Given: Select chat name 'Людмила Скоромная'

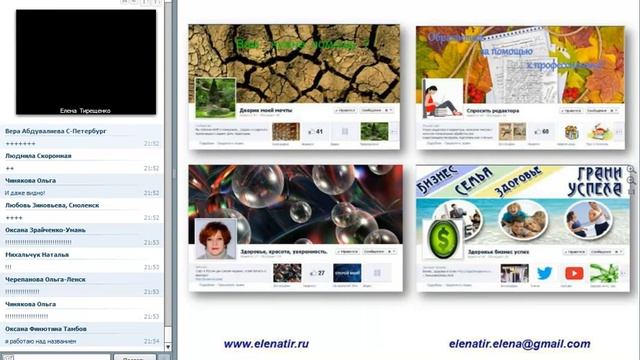Looking at the screenshot, I should click(38, 156).
